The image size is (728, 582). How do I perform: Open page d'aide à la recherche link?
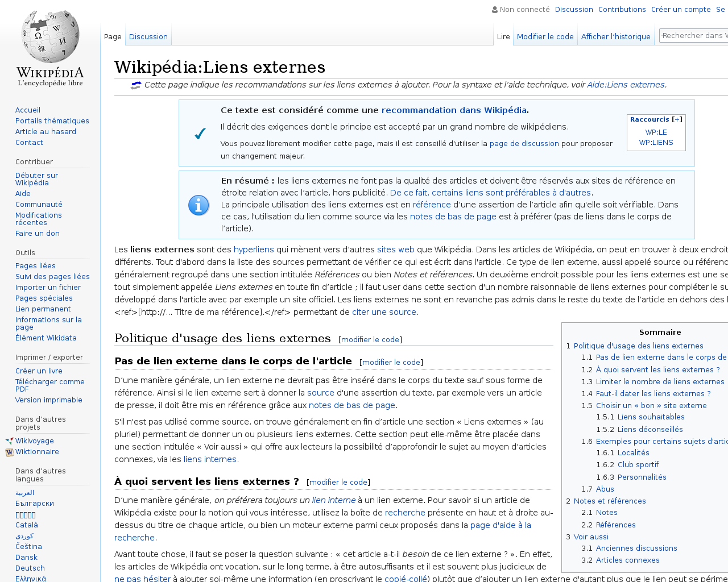[322, 531]
